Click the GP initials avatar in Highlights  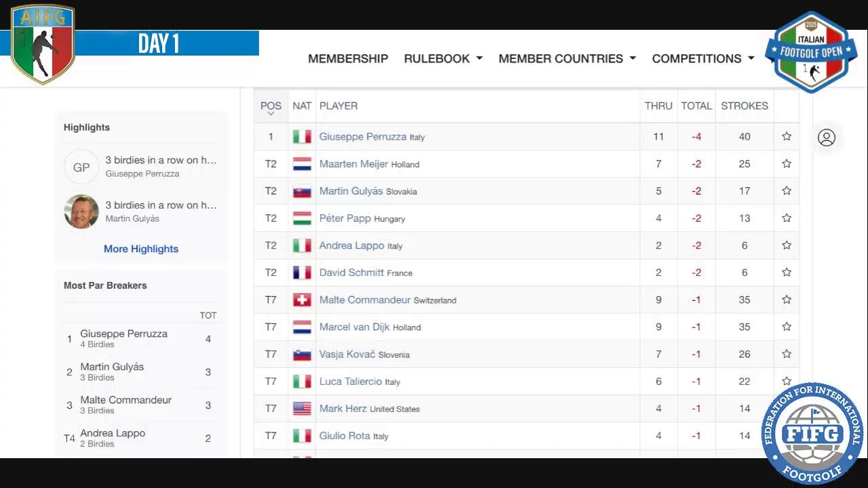(81, 167)
